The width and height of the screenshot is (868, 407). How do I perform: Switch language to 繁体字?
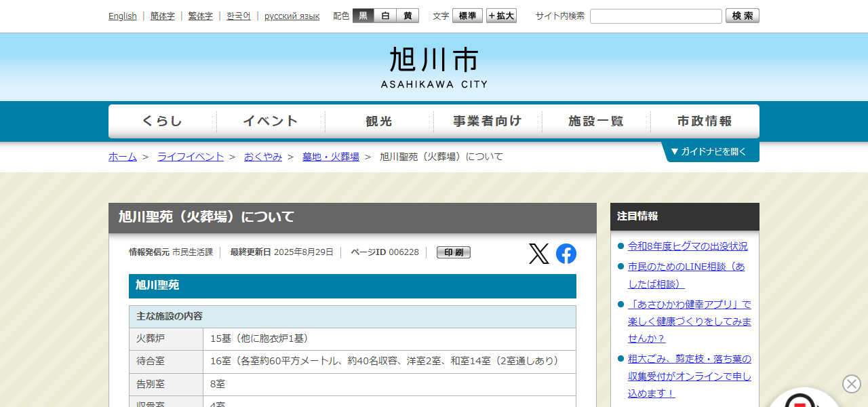pos(200,16)
